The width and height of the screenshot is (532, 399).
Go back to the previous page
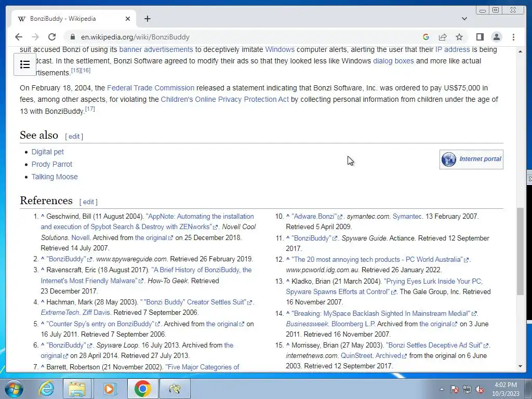(x=19, y=37)
